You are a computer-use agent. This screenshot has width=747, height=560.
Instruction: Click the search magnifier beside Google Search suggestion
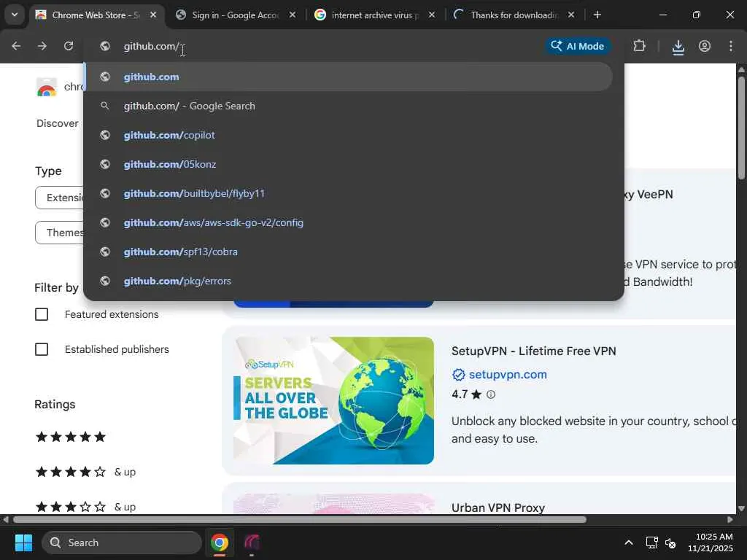[105, 106]
